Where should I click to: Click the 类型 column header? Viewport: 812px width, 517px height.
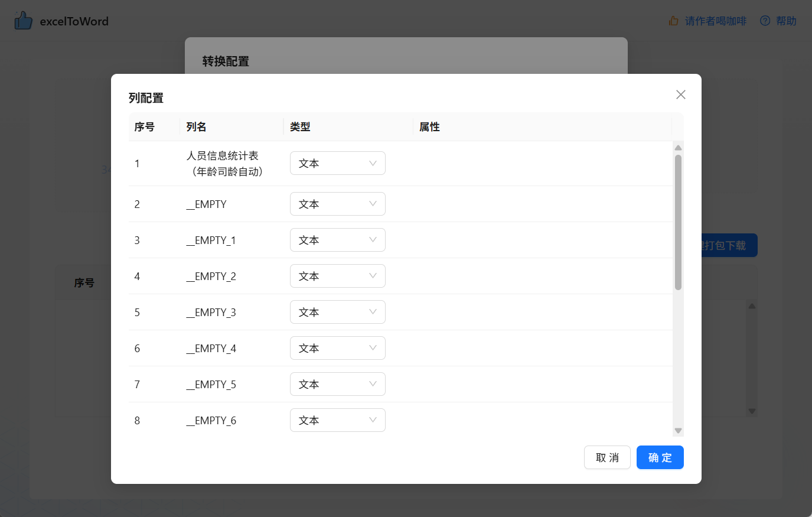coord(300,126)
